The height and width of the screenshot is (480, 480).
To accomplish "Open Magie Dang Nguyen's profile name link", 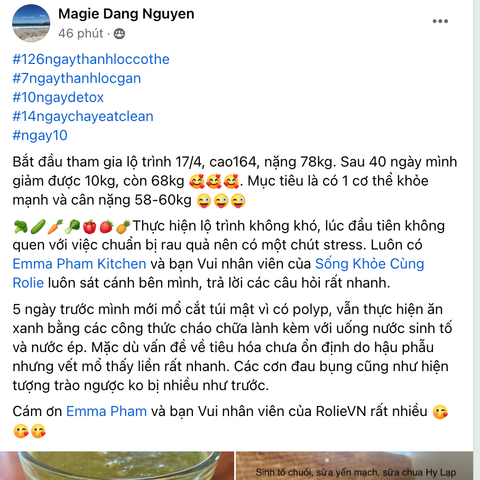I will pos(126,14).
